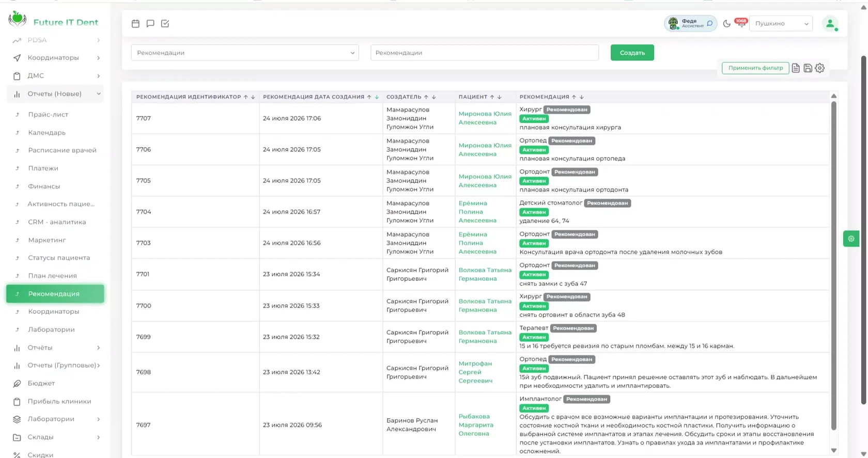Open patient Миронова Юлия link in row 7707

point(485,118)
